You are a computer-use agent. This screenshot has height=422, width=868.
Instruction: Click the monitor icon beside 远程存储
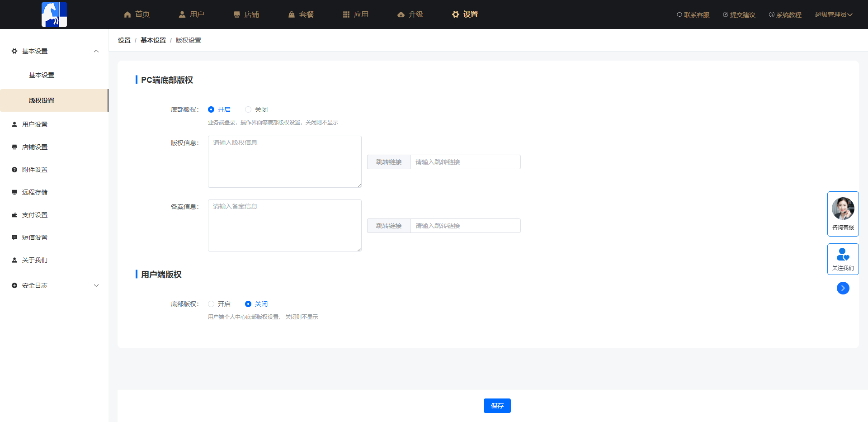pos(14,192)
